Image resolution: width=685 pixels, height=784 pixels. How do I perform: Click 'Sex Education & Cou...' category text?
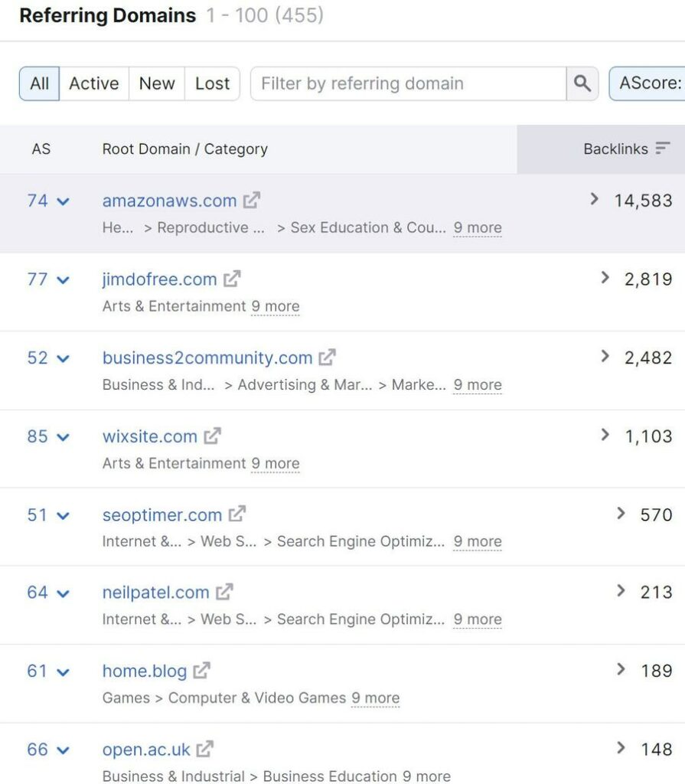[x=368, y=227]
